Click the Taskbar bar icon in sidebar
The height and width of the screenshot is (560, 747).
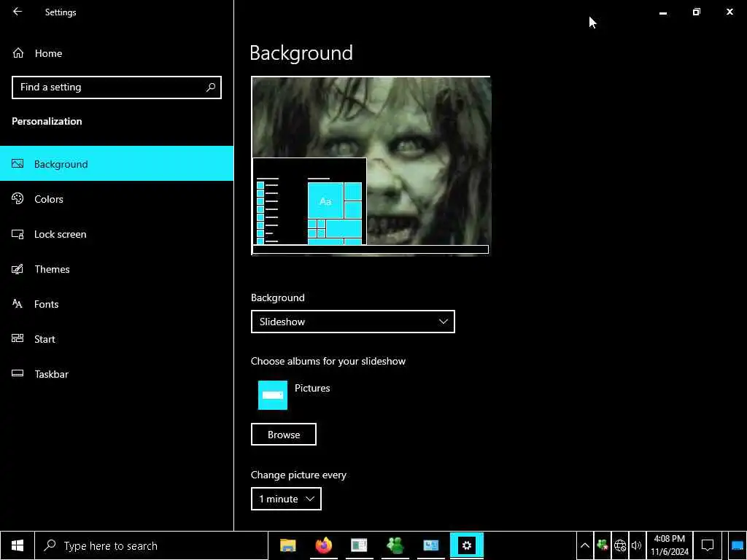click(x=18, y=373)
